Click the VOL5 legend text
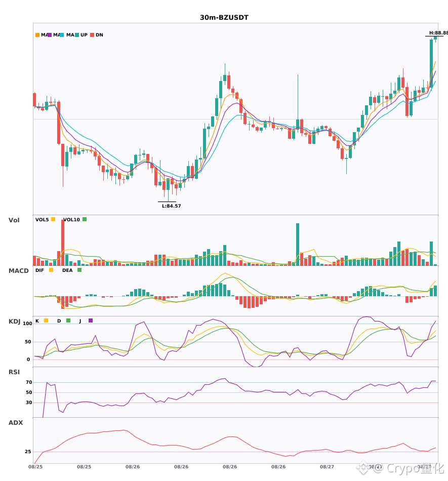 point(42,220)
